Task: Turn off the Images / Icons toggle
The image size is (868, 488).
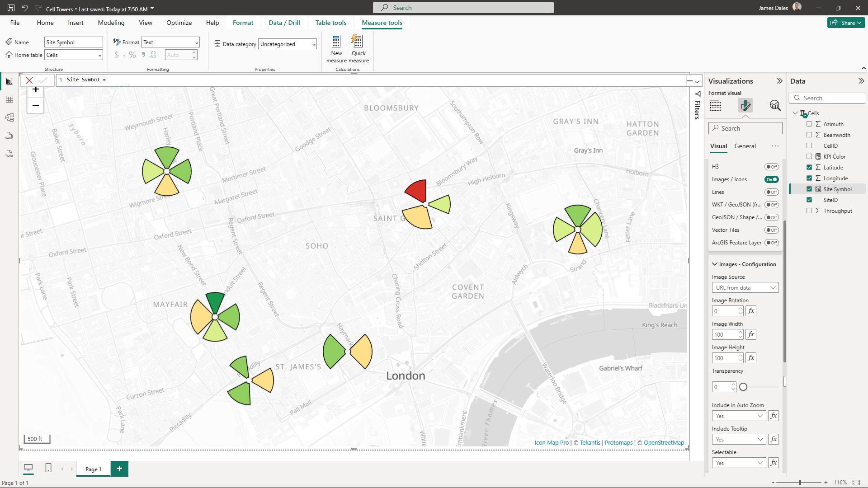Action: pos(771,179)
